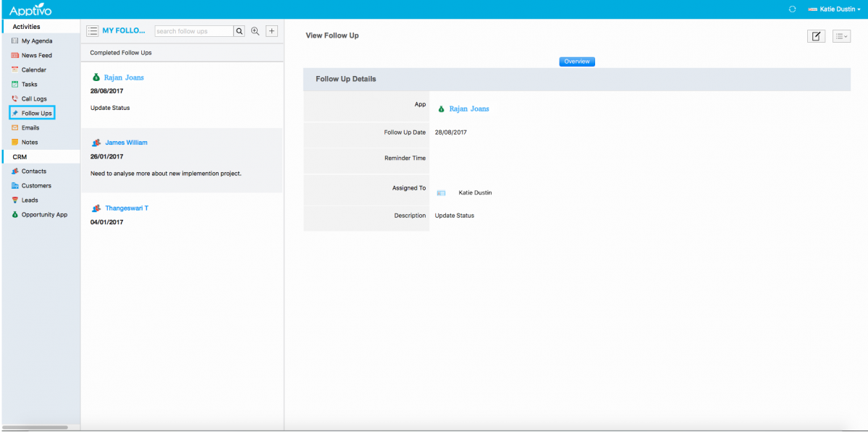Create new follow up with plus icon

tap(271, 31)
